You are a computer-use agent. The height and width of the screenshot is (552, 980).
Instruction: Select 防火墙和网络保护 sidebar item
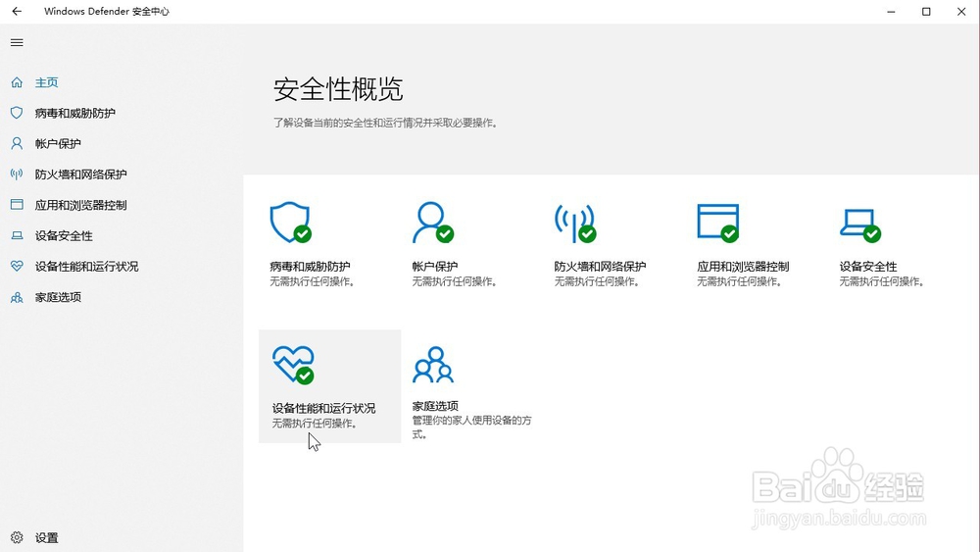[x=80, y=175]
